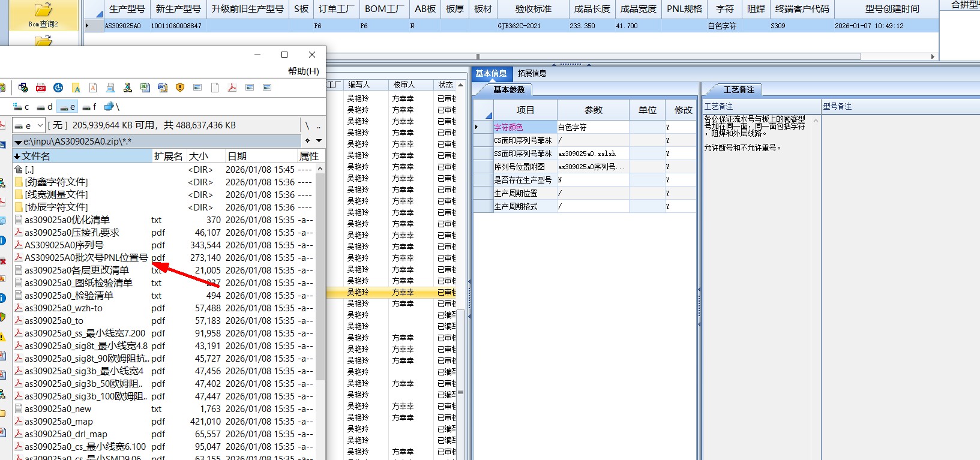Select the 工艺备注 tab
The width and height of the screenshot is (980, 460).
[x=738, y=89]
